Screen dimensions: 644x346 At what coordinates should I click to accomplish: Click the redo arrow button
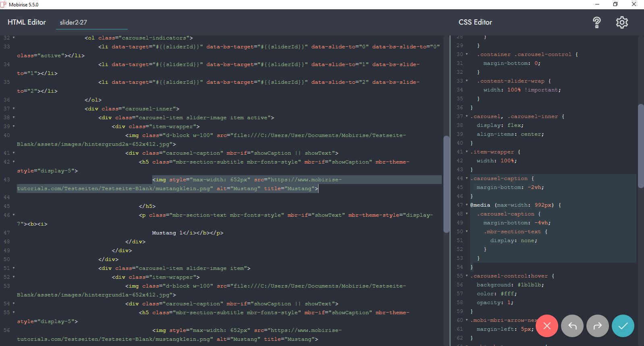coord(598,325)
